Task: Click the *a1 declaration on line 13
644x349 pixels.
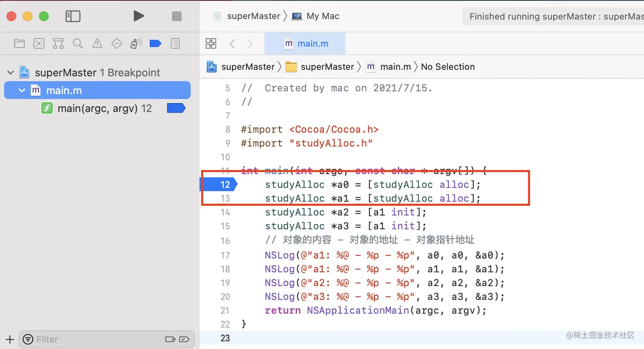Action: click(373, 199)
